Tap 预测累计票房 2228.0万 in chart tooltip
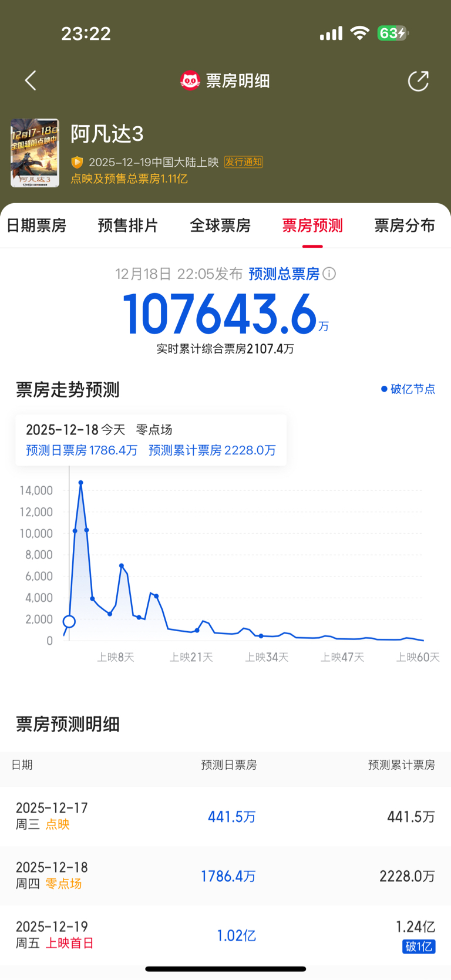This screenshot has width=451, height=980. [212, 450]
